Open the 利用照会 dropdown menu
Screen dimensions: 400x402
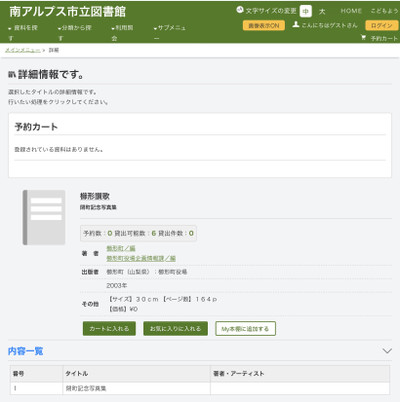point(122,33)
